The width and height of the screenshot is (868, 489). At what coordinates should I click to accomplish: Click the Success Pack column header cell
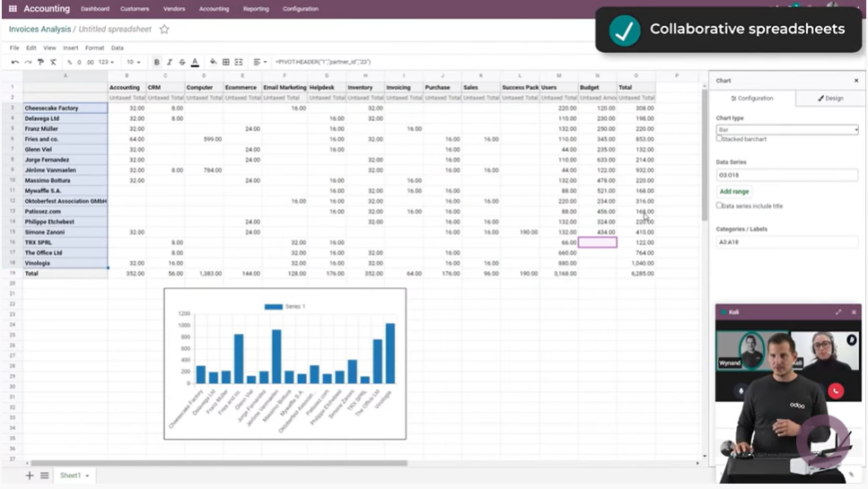pos(520,87)
